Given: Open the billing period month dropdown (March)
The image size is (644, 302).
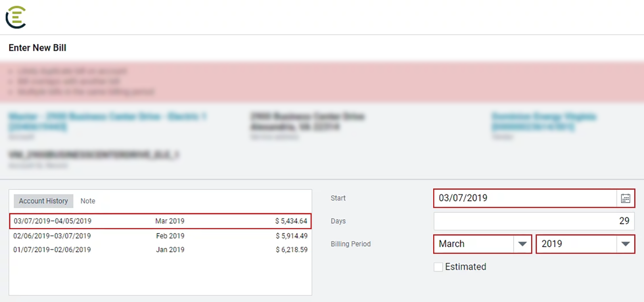Looking at the screenshot, I should coord(482,244).
